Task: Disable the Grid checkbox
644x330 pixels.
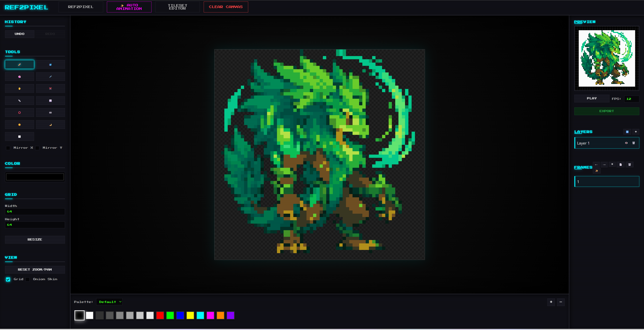Action: click(8, 279)
